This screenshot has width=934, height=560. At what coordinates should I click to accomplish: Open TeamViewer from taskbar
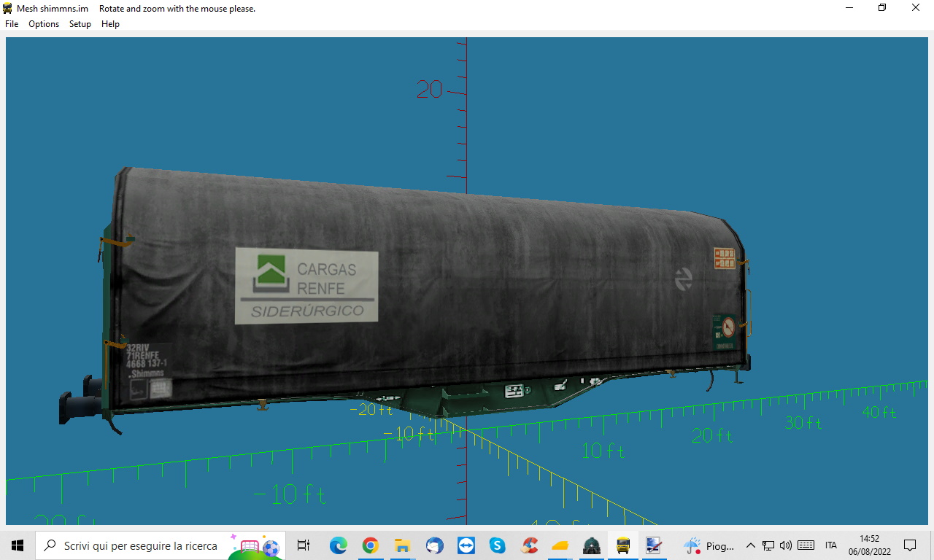click(466, 545)
